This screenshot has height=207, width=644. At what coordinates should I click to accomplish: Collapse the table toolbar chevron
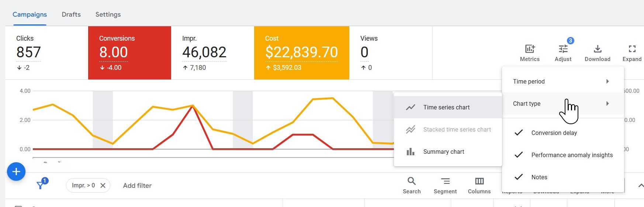click(640, 186)
